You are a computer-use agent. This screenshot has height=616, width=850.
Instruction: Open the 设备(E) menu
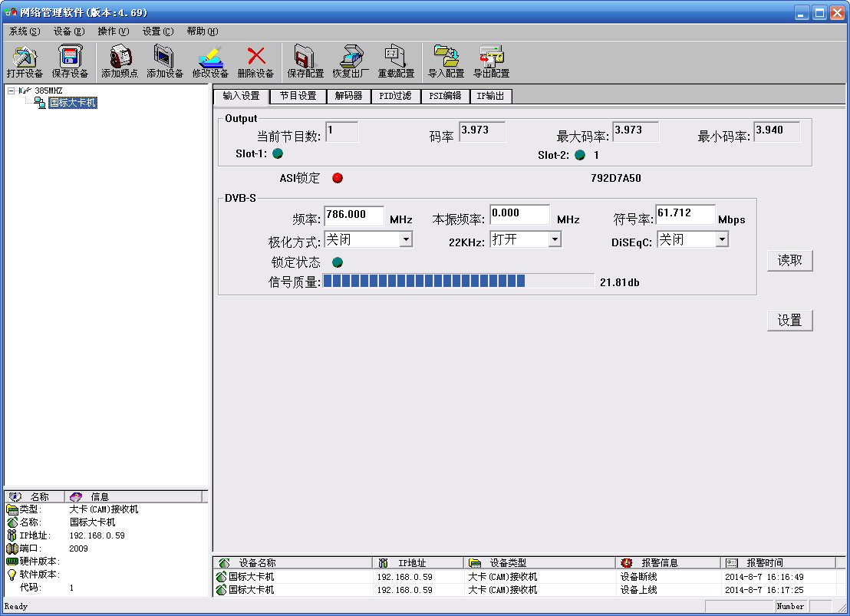tap(69, 31)
